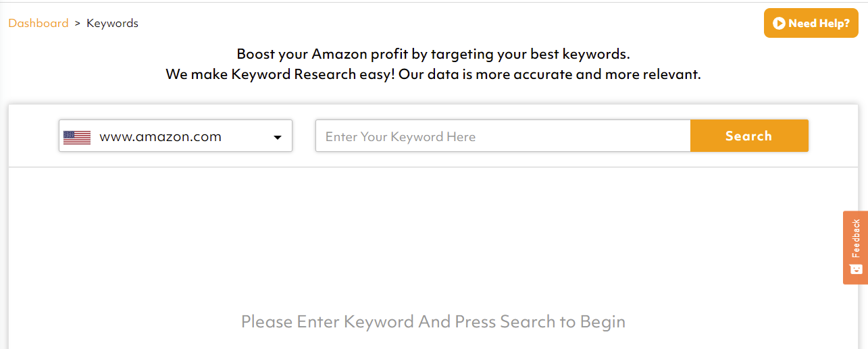Click the marketplace dropdown caret arrow

277,138
